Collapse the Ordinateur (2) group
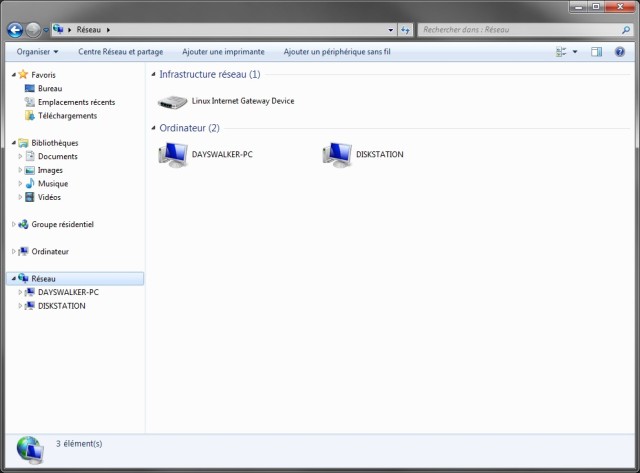640x473 pixels. [153, 128]
